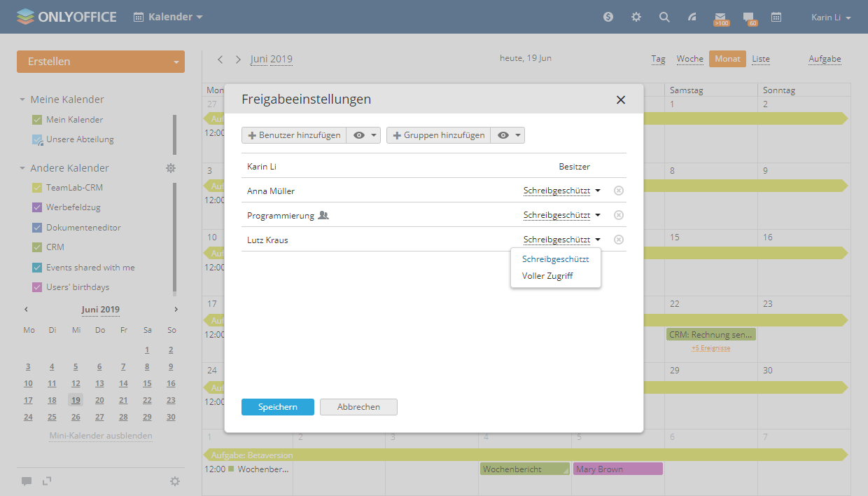The image size is (868, 496).
Task: Toggle the Users' birthdays calendar checkbox
Action: click(37, 287)
